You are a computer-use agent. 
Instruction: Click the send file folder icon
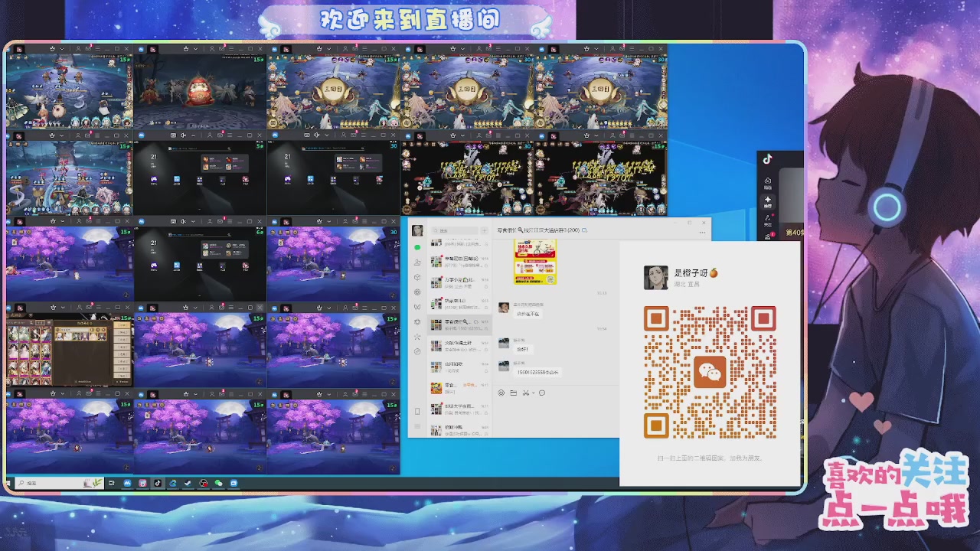tap(514, 393)
